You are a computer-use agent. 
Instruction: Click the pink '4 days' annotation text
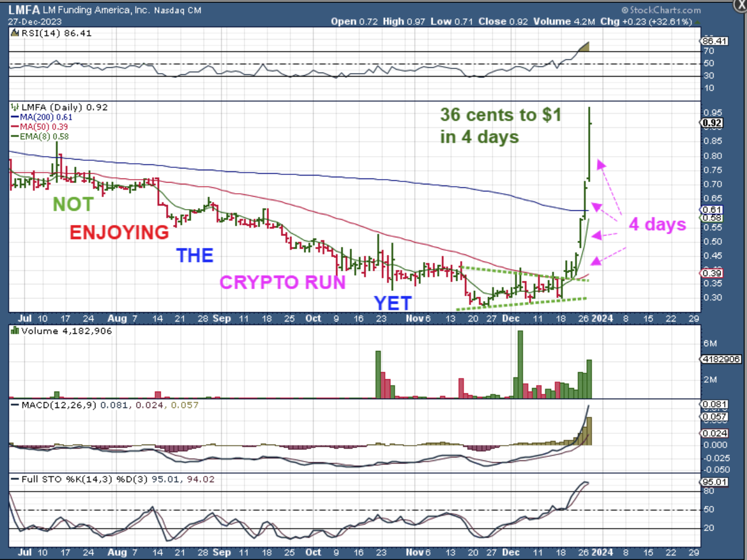click(658, 224)
